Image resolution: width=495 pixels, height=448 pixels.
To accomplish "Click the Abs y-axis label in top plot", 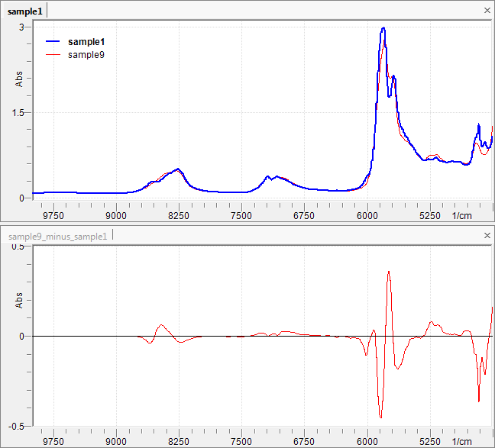I will (x=19, y=79).
